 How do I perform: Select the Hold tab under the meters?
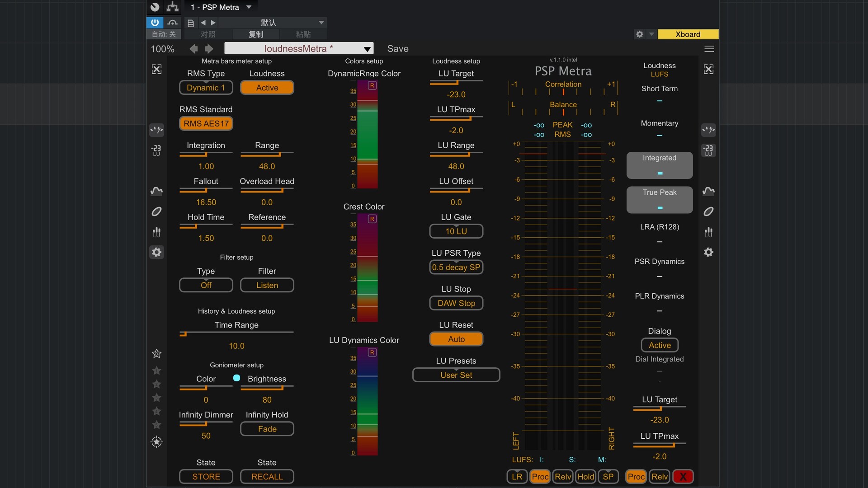[x=585, y=477]
